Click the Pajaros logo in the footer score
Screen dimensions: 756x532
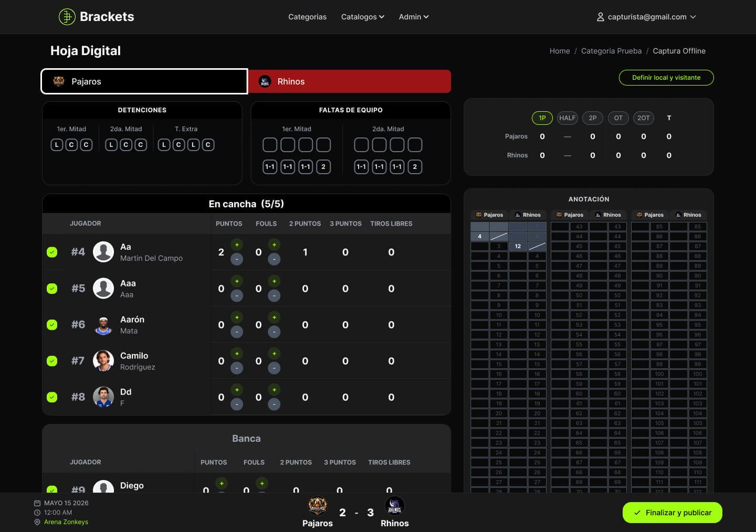[318, 506]
